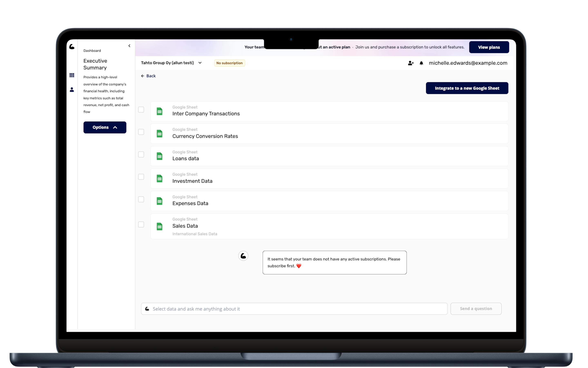Click michelle.edwards@example.com account email
The width and height of the screenshot is (588, 368).
click(468, 63)
